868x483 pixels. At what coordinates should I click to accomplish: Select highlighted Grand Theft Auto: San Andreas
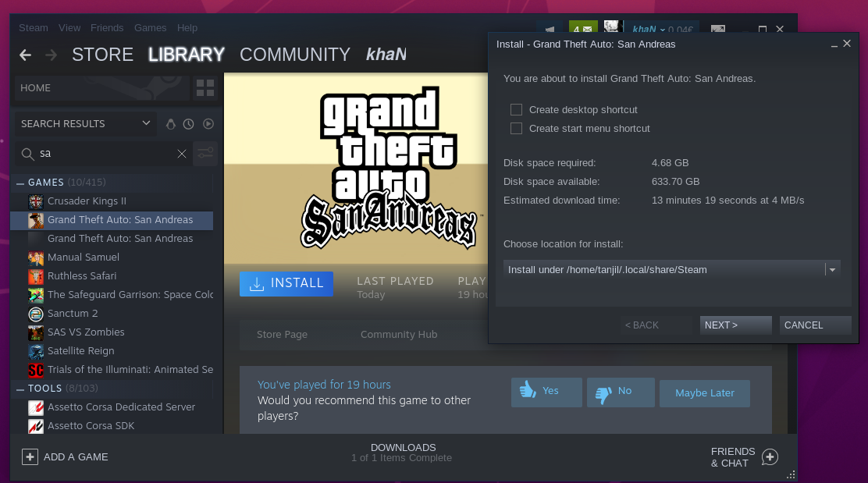point(112,220)
